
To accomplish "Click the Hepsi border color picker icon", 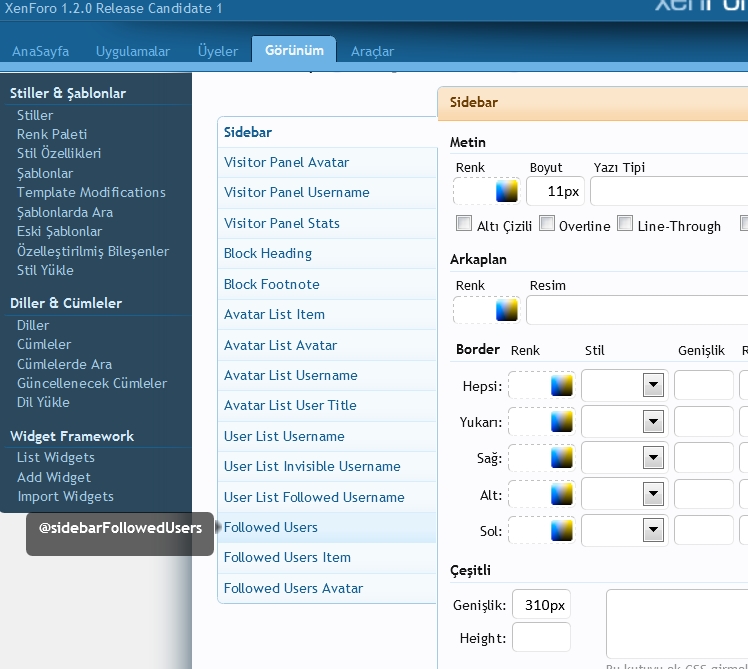I will click(x=561, y=385).
